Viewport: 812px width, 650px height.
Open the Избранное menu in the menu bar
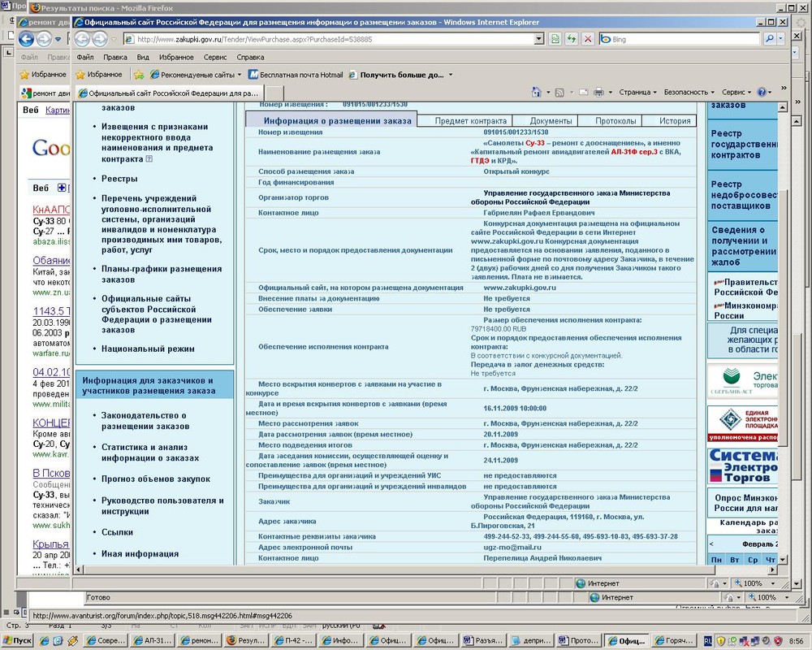point(176,57)
